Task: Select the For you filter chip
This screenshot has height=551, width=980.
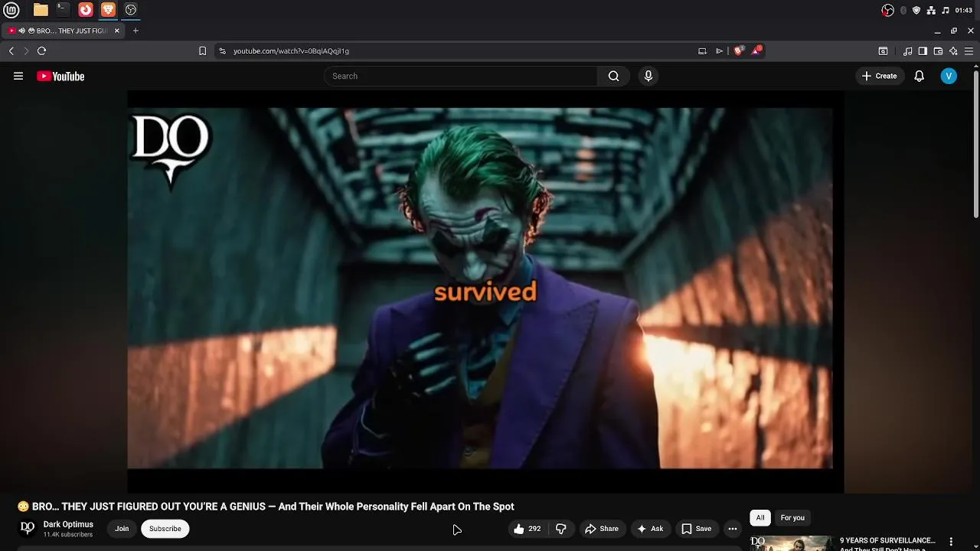Action: 792,518
